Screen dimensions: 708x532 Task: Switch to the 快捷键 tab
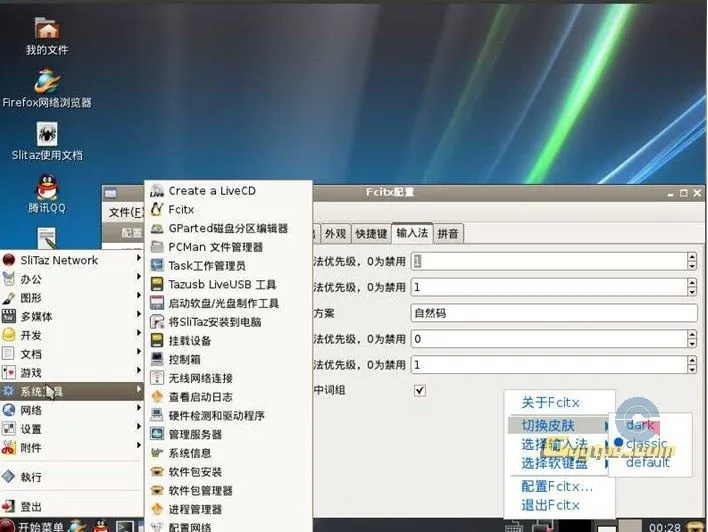371,233
